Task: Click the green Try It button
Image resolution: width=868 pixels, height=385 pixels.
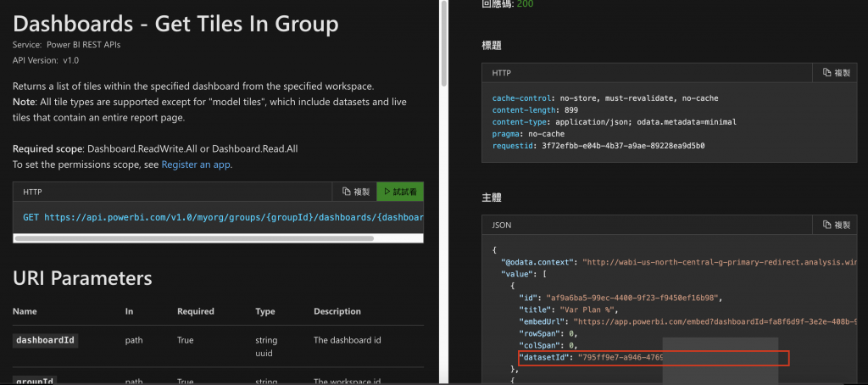Action: (x=400, y=192)
